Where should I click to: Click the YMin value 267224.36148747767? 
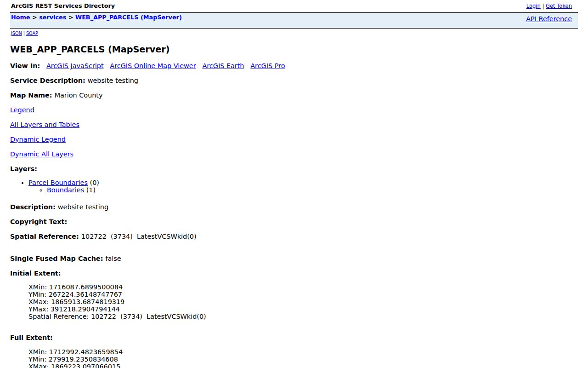pos(85,294)
